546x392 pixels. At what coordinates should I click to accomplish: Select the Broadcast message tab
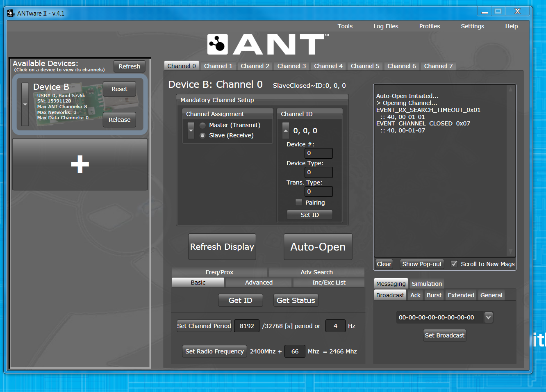(390, 295)
